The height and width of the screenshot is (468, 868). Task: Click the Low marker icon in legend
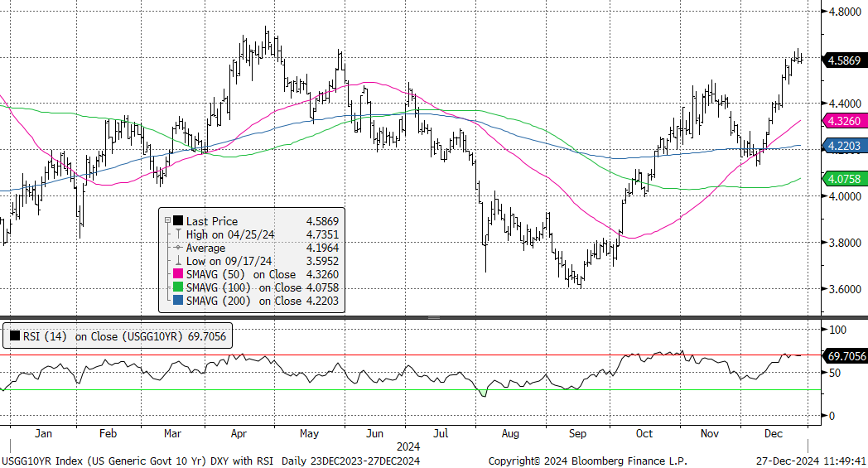point(177,261)
